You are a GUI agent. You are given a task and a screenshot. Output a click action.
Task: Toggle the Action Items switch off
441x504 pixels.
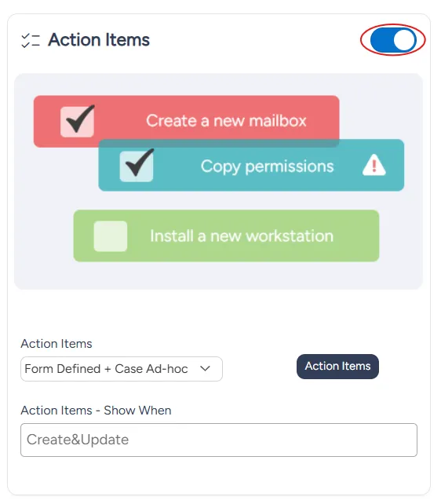point(393,40)
